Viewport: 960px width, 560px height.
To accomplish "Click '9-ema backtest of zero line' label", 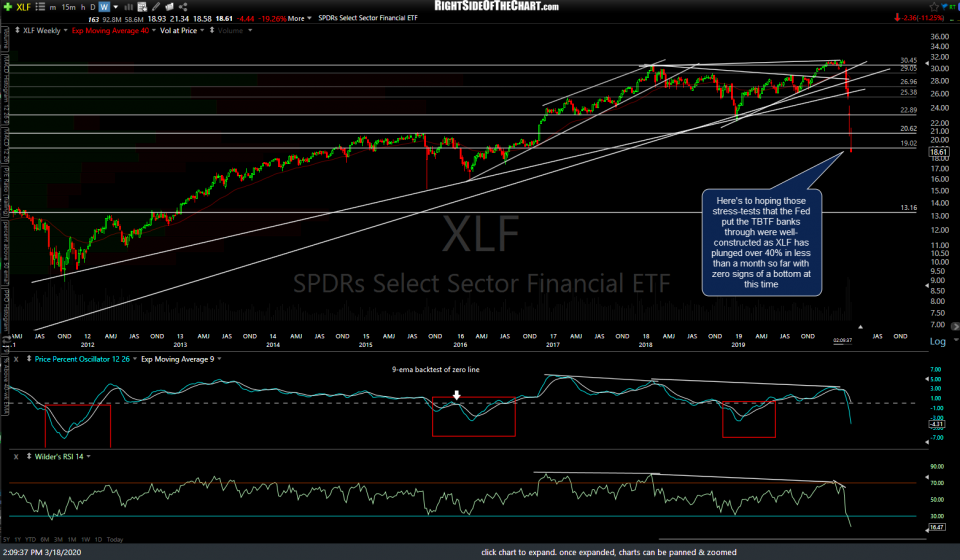I will click(x=436, y=369).
